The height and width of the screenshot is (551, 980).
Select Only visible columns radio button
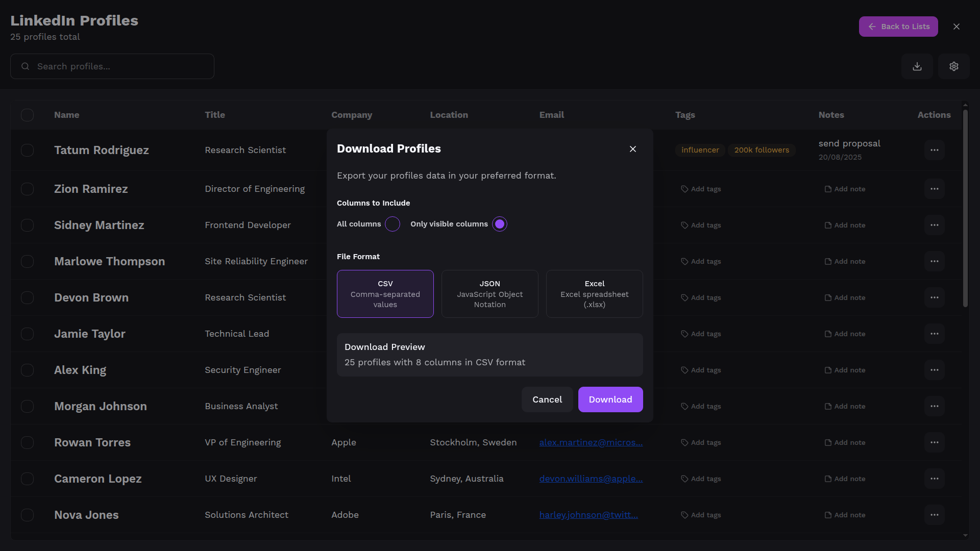(499, 224)
